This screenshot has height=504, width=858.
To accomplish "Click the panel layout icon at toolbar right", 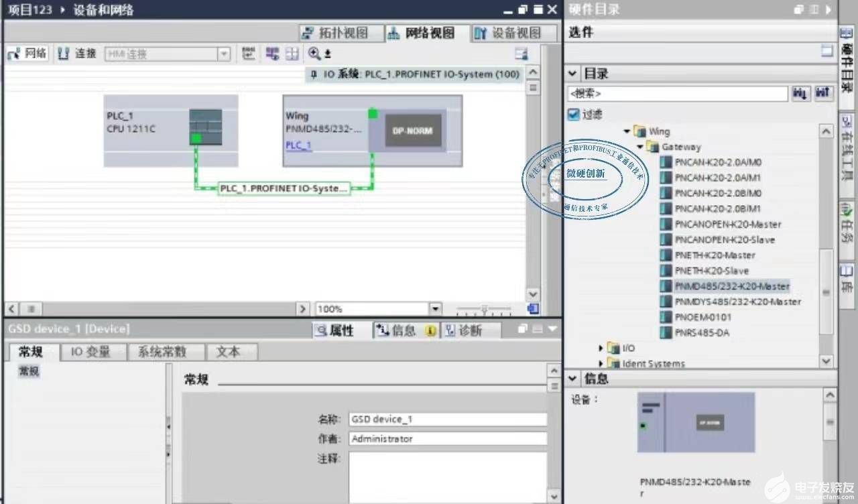I will (521, 54).
